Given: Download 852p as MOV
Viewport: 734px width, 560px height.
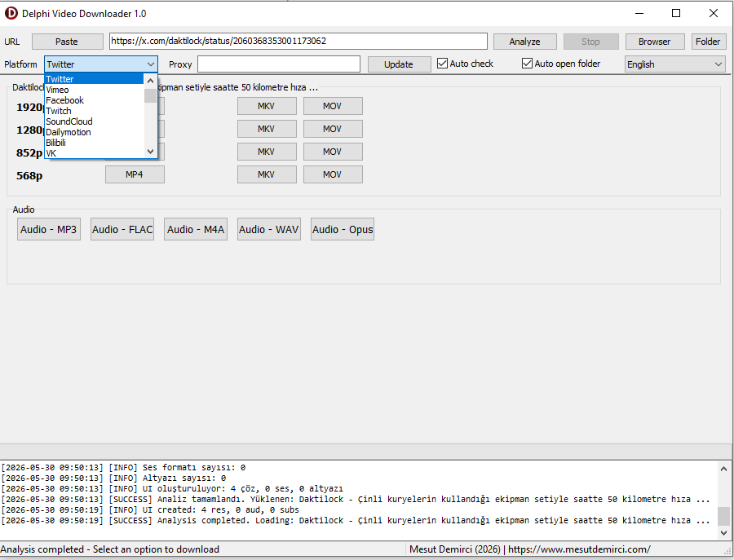Looking at the screenshot, I should pos(333,152).
